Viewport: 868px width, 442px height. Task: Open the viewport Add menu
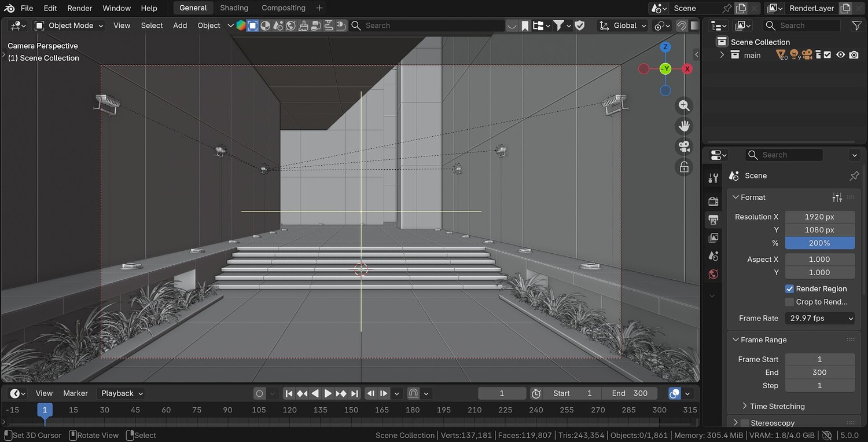pyautogui.click(x=180, y=25)
